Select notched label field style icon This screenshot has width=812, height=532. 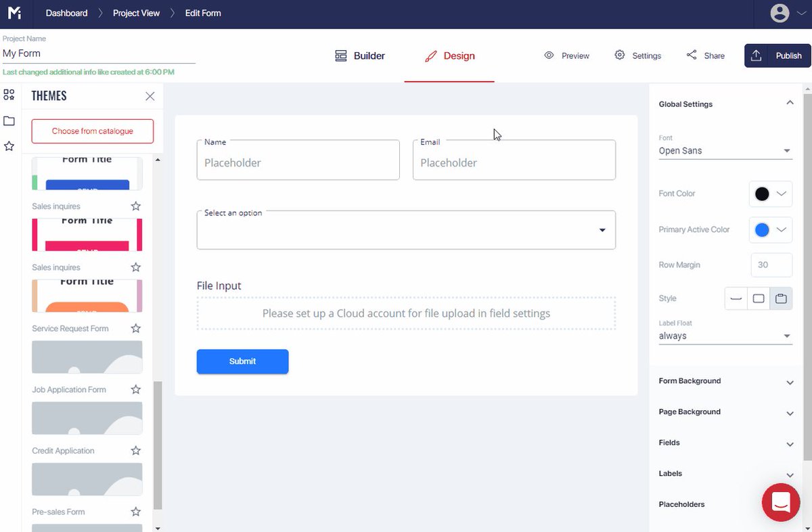pos(781,298)
